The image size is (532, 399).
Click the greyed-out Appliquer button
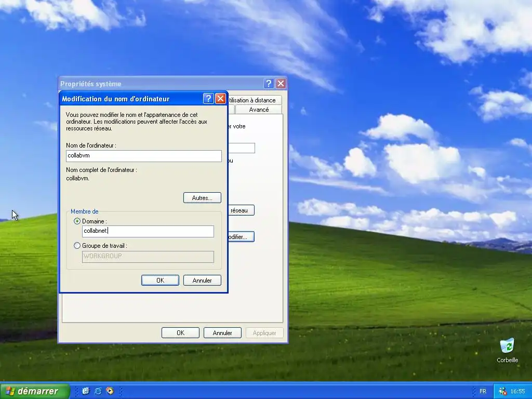pyautogui.click(x=264, y=333)
